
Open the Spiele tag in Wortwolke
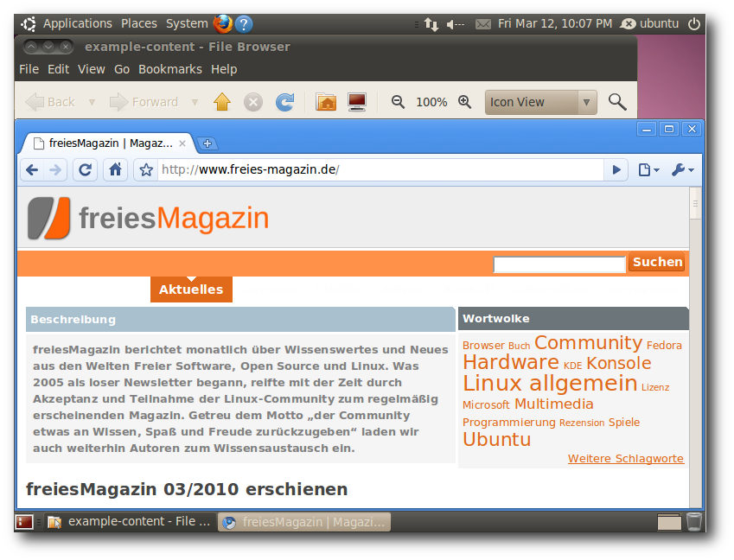[x=624, y=422]
